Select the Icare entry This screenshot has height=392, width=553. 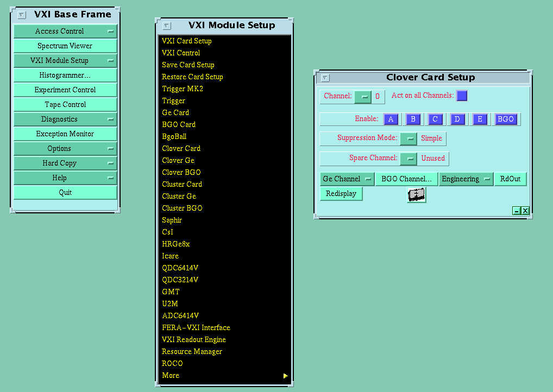click(224, 256)
